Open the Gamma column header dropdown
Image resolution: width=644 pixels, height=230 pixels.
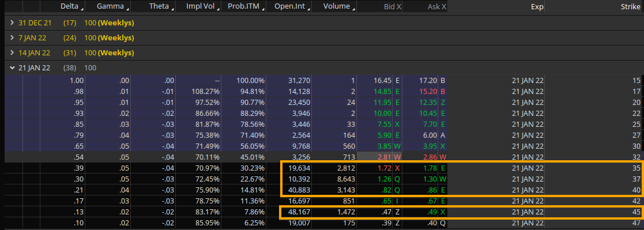(128, 9)
